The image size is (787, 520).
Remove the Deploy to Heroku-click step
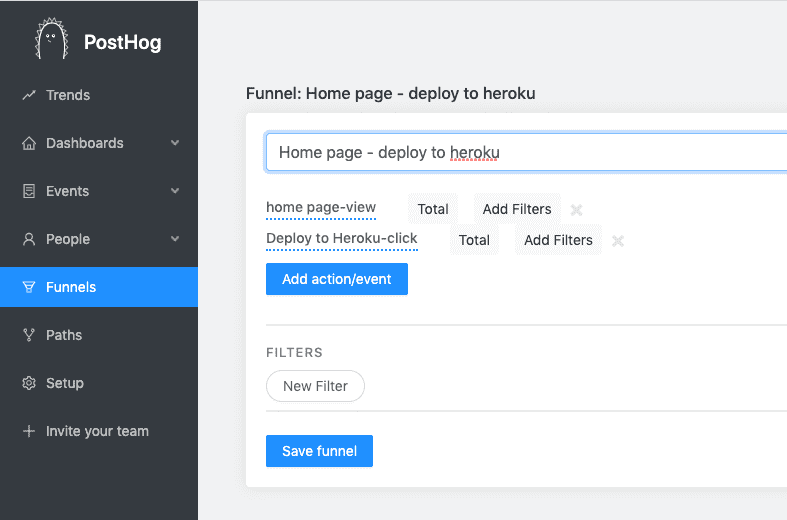(x=618, y=241)
